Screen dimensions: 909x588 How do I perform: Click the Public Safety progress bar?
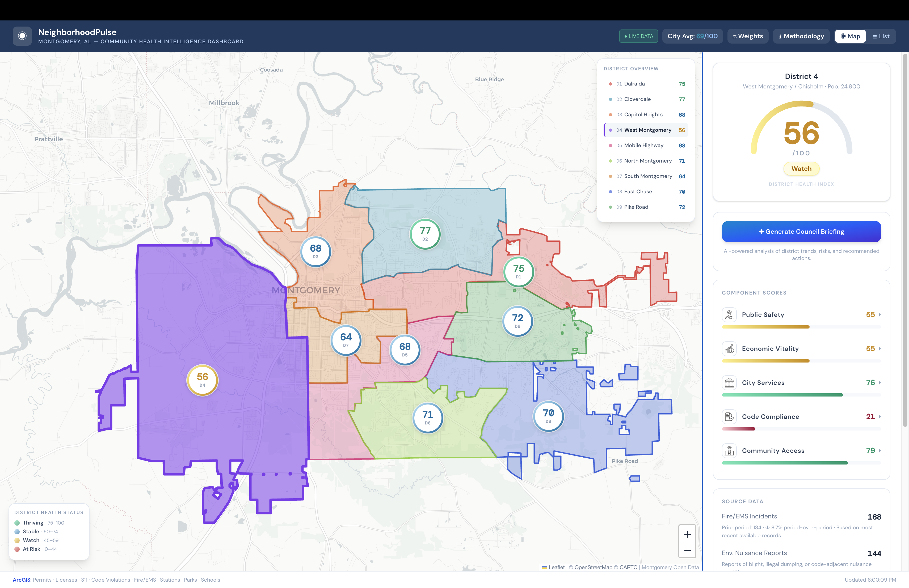[x=801, y=327]
